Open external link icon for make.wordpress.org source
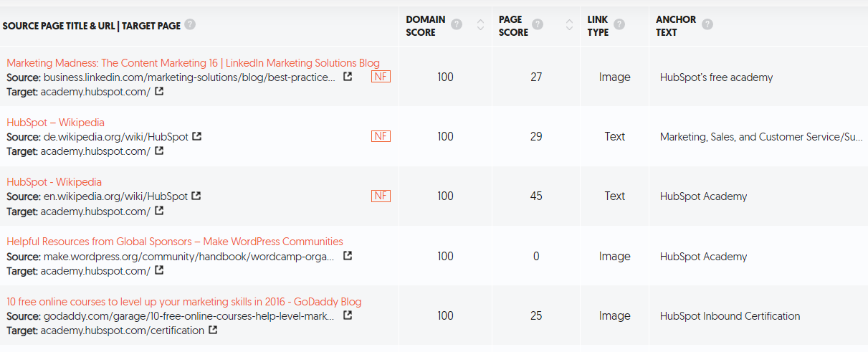868x352 pixels. click(x=348, y=256)
